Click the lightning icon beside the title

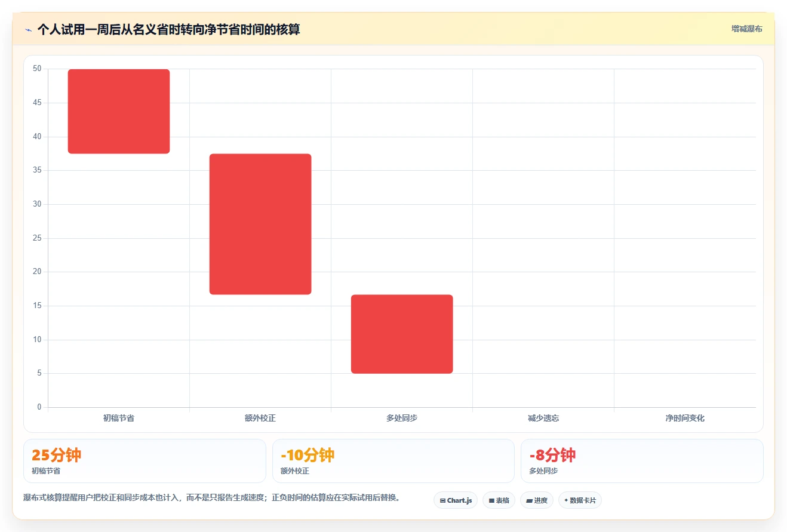(28, 29)
